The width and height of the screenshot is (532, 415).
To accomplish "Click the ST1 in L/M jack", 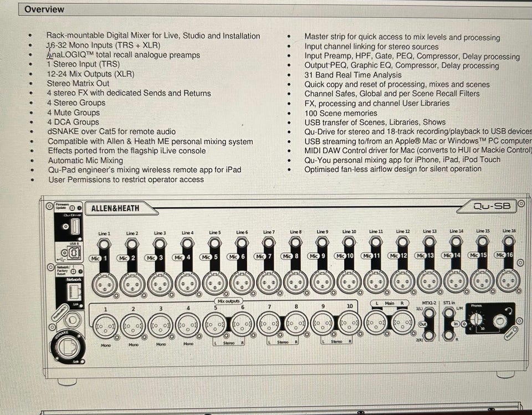I will 449,312.
